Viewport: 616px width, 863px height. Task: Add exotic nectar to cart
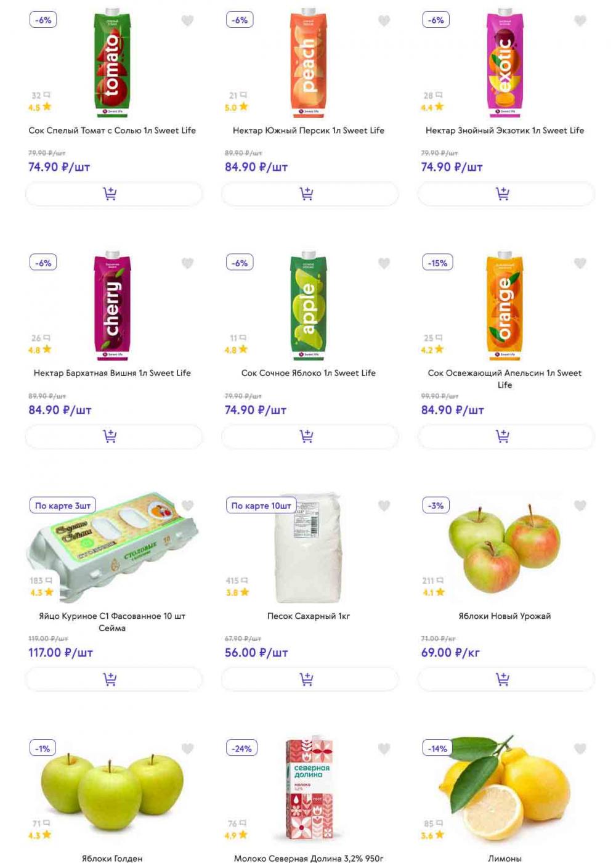(x=506, y=194)
